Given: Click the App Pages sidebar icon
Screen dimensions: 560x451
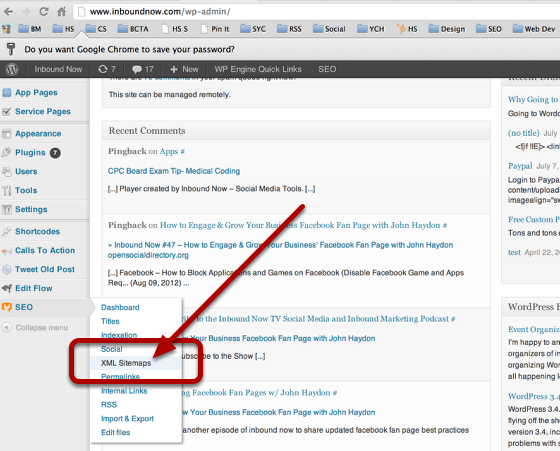Looking at the screenshot, I should tap(7, 93).
